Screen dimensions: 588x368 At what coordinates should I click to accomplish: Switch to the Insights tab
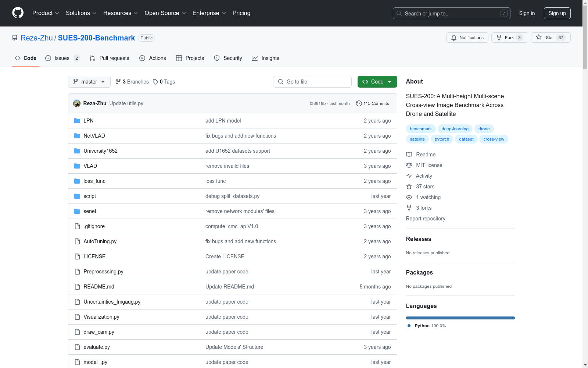coord(265,58)
